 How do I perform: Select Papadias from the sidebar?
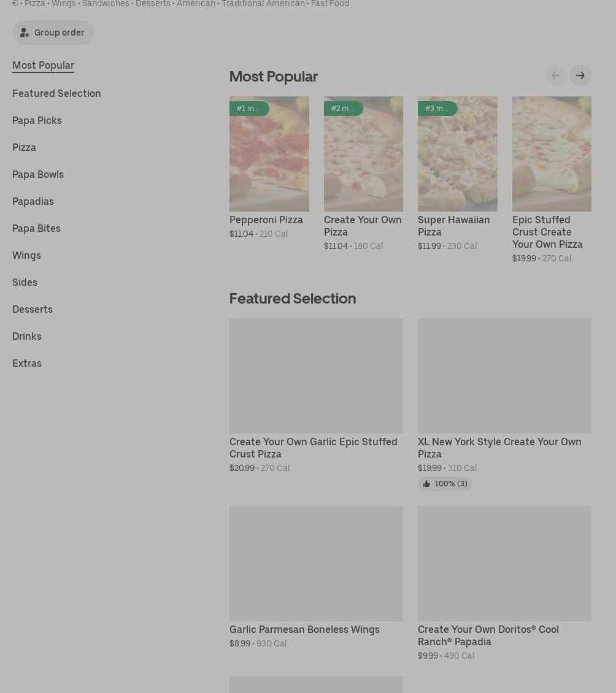point(33,201)
